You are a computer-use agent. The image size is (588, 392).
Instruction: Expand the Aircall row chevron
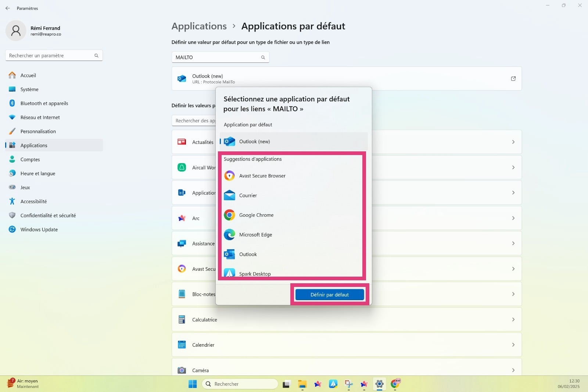tap(513, 167)
